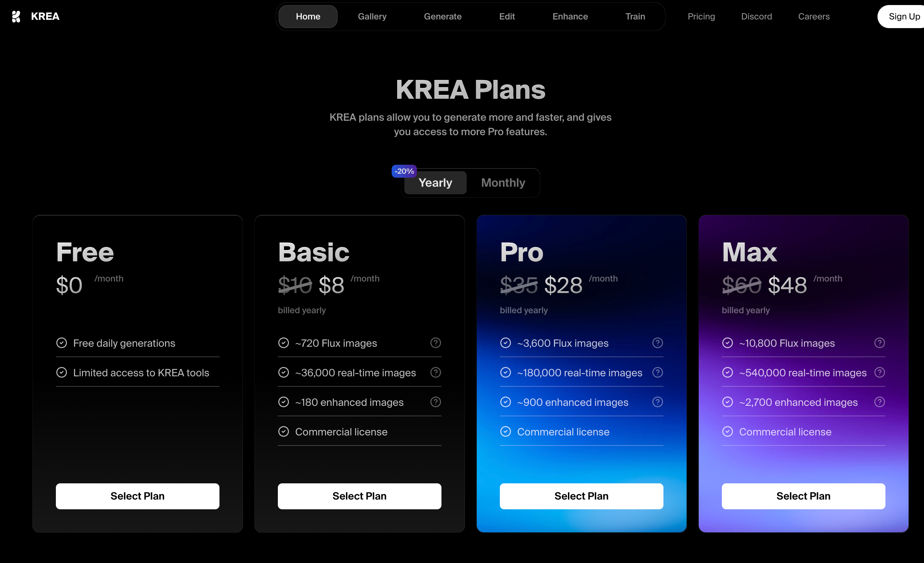
Task: Select the Pricing menu item
Action: click(x=701, y=17)
